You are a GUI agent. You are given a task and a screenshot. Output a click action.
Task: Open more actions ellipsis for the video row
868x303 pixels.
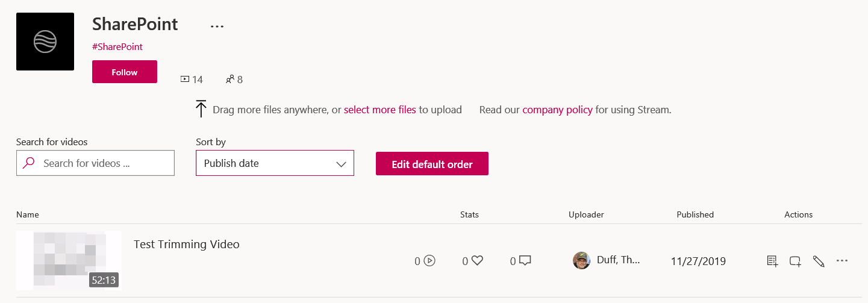coord(842,261)
